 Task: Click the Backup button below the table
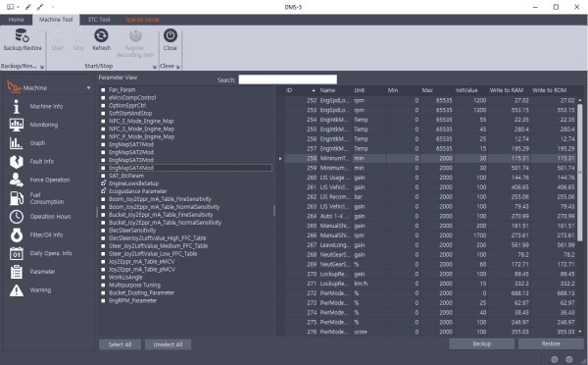click(x=482, y=343)
